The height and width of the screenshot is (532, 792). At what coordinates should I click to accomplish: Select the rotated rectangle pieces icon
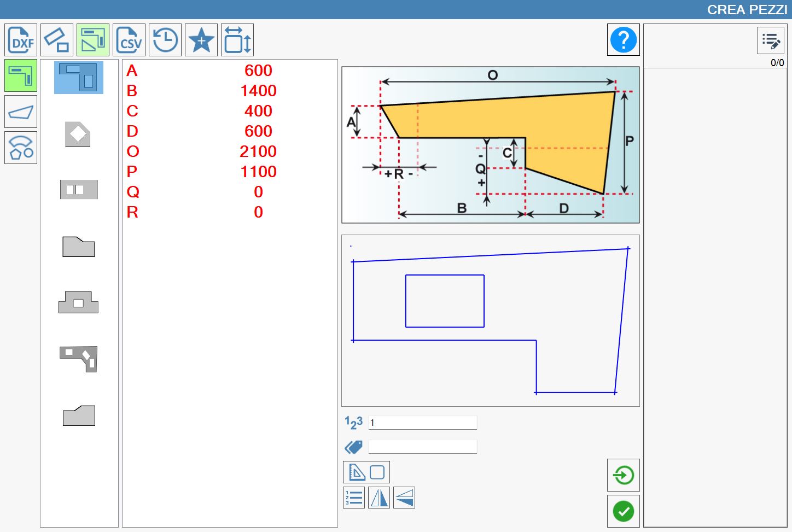[57, 40]
